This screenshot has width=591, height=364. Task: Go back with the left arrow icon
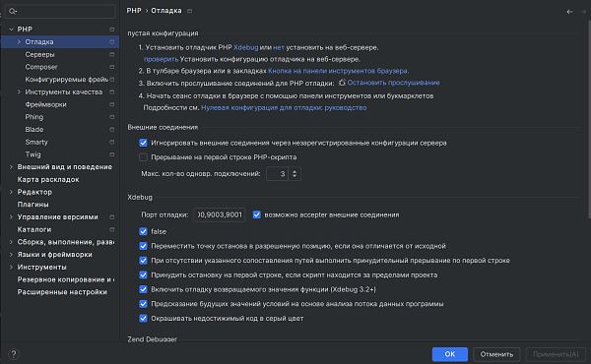(569, 12)
